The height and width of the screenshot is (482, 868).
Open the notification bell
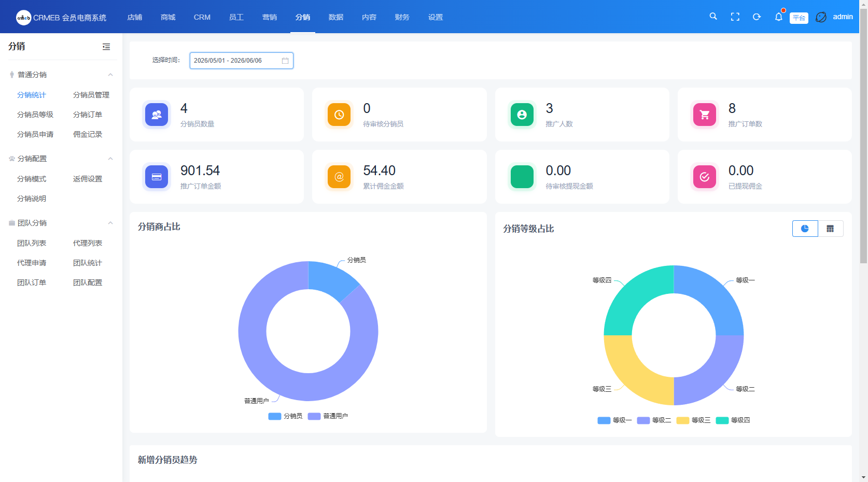click(x=779, y=17)
